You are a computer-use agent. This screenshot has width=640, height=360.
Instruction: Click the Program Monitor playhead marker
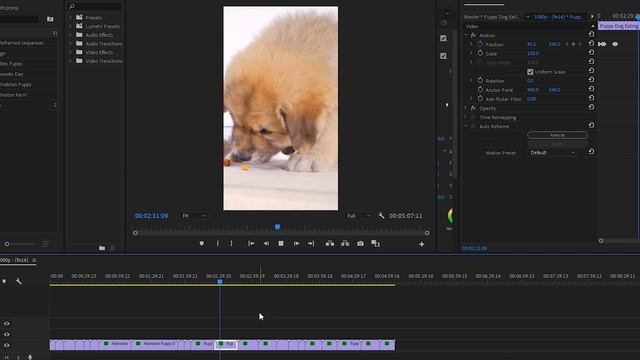278,227
